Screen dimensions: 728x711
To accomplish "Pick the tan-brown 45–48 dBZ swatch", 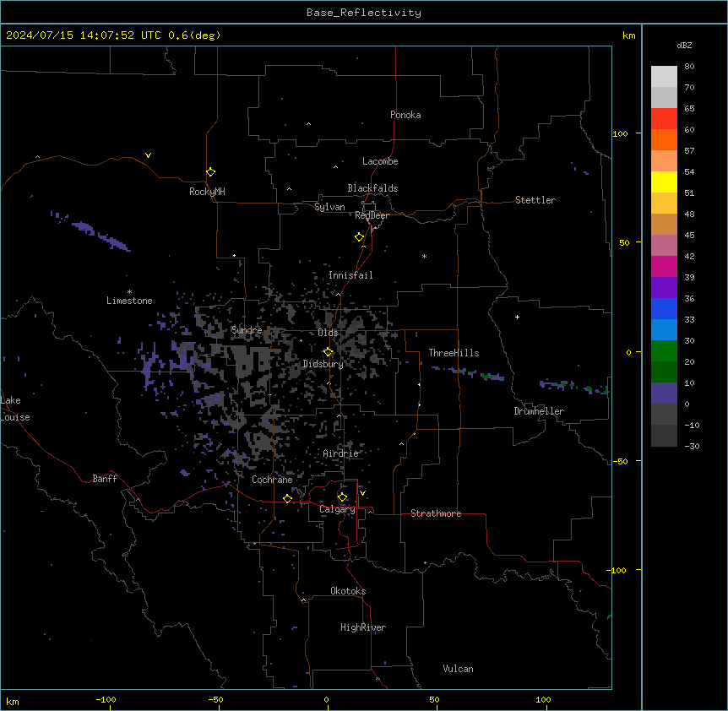I will (x=664, y=224).
